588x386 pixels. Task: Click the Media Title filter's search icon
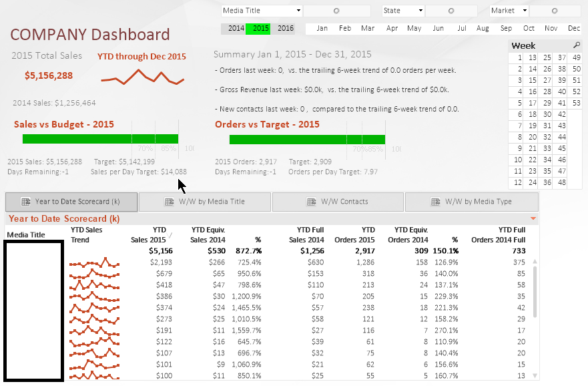click(337, 11)
